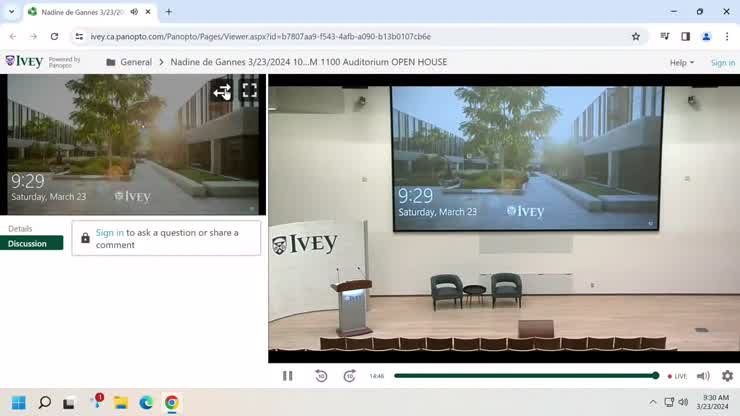Open the player settings gear
Viewport: 740px width, 416px height.
pos(727,376)
